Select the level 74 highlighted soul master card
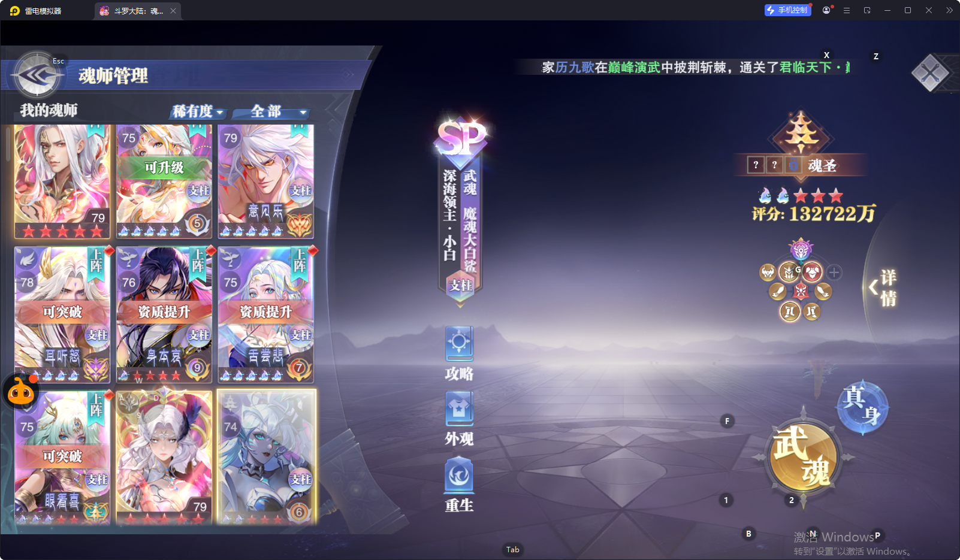Image resolution: width=960 pixels, height=560 pixels. 266,458
